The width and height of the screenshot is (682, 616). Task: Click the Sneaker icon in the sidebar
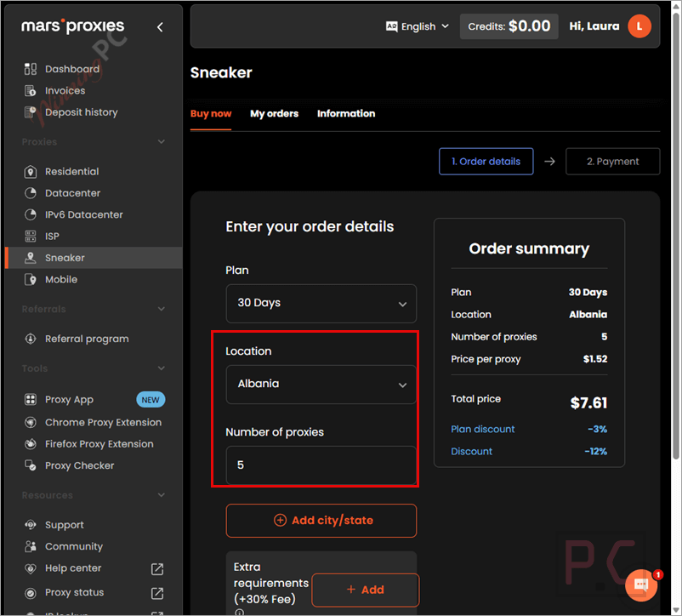31,258
